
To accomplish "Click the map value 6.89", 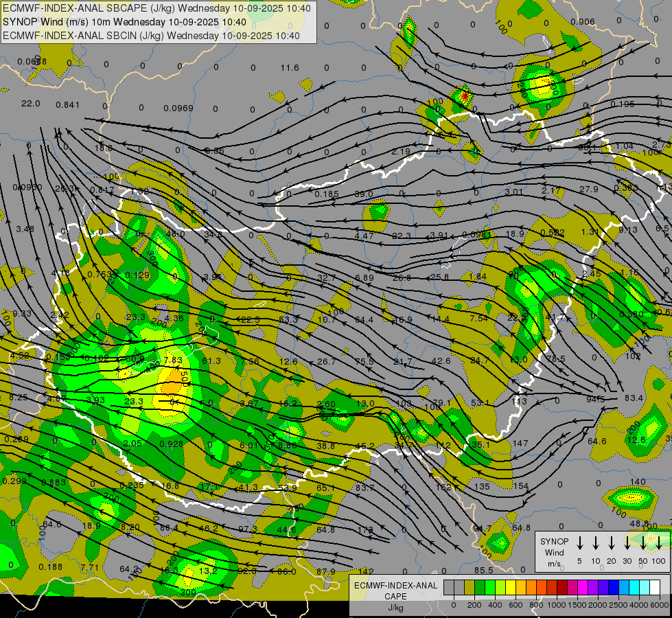I will pos(364,277).
